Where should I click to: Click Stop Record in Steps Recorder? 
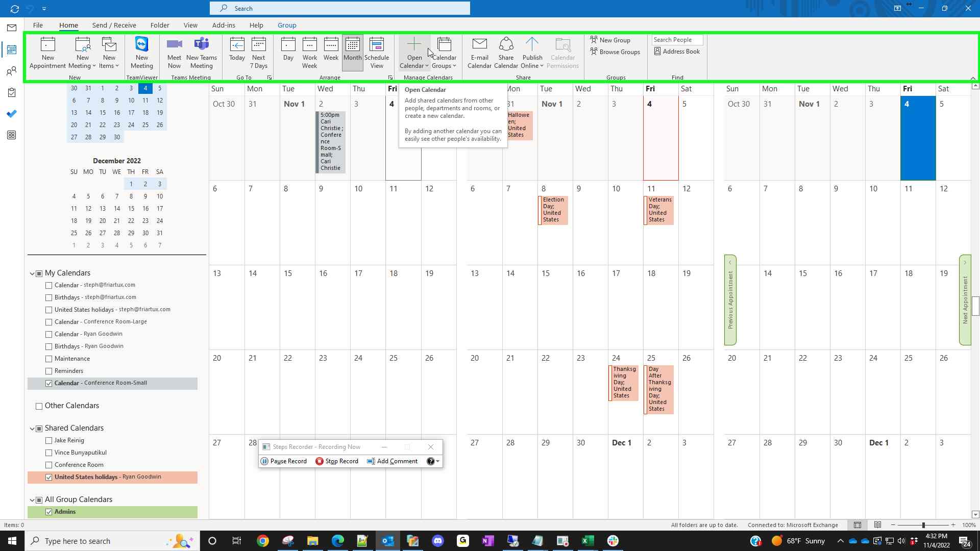tap(336, 461)
